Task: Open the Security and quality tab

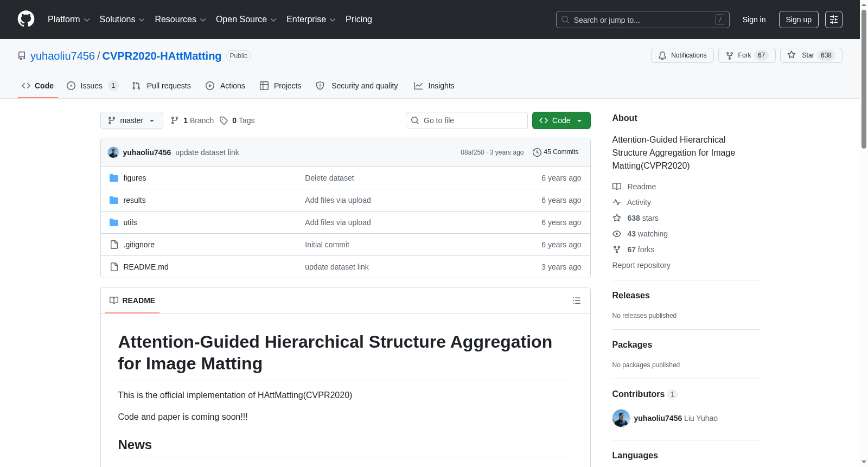Action: tap(357, 86)
